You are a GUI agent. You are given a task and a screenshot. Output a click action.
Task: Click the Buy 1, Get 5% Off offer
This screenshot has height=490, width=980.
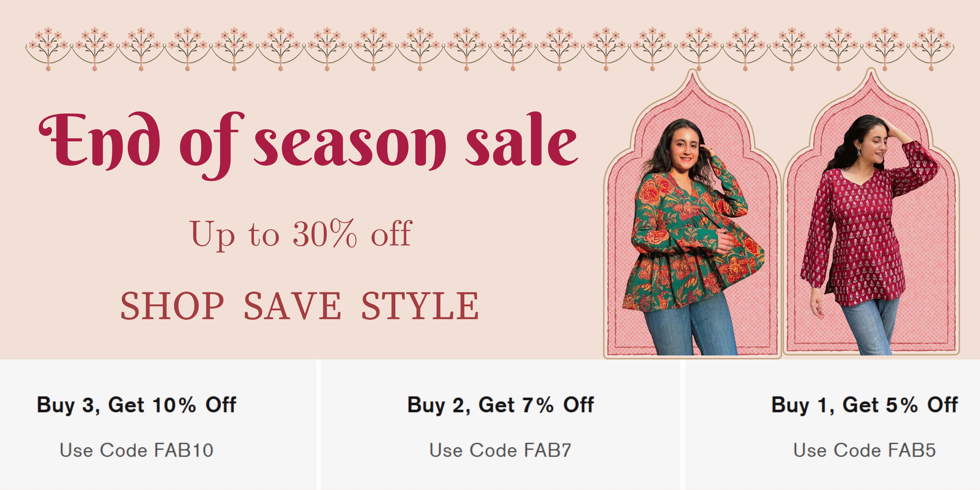point(864,404)
